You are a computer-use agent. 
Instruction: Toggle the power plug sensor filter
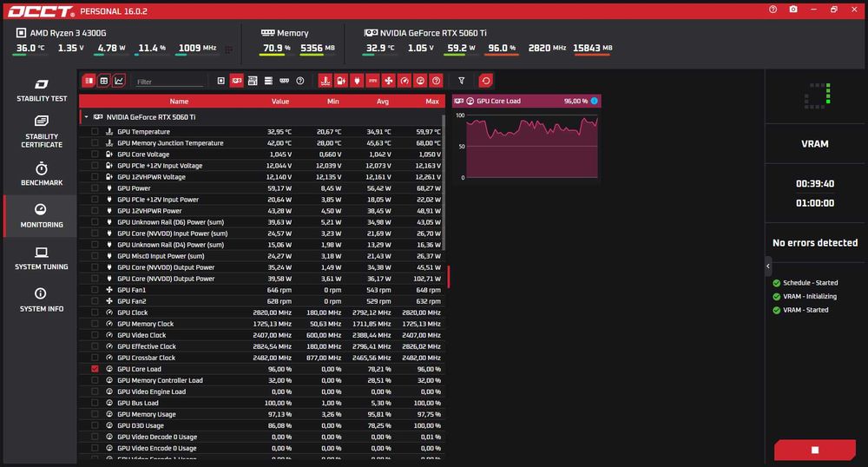click(357, 81)
